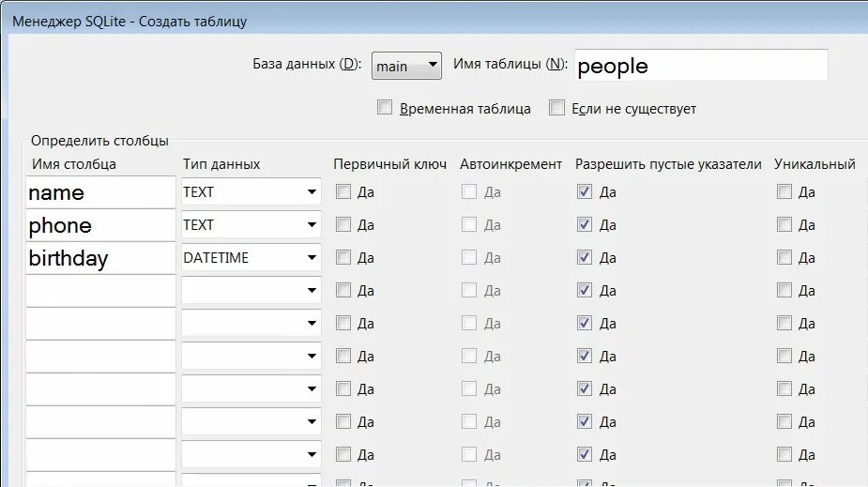Uncheck allow nulls for the birthday column
The width and height of the screenshot is (868, 487).
586,258
